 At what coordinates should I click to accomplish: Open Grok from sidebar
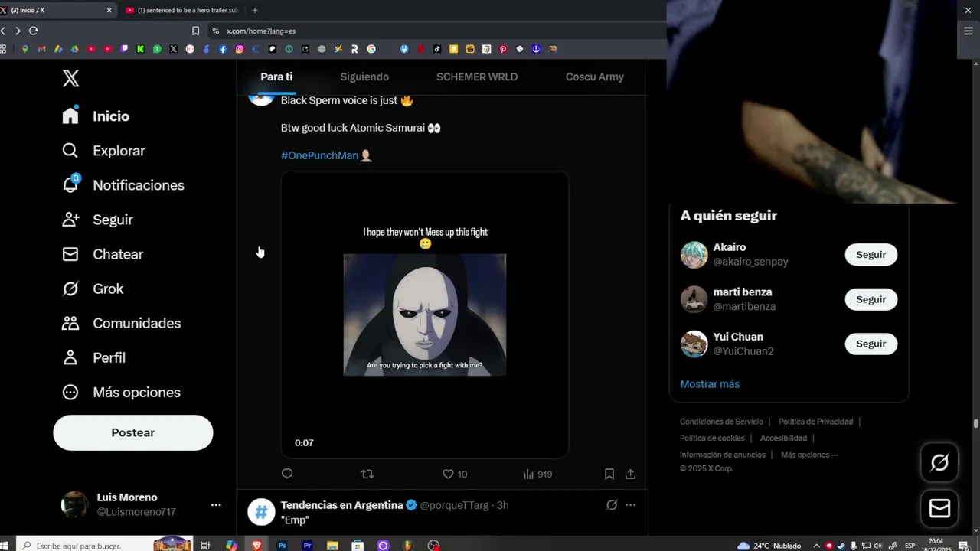pos(93,289)
